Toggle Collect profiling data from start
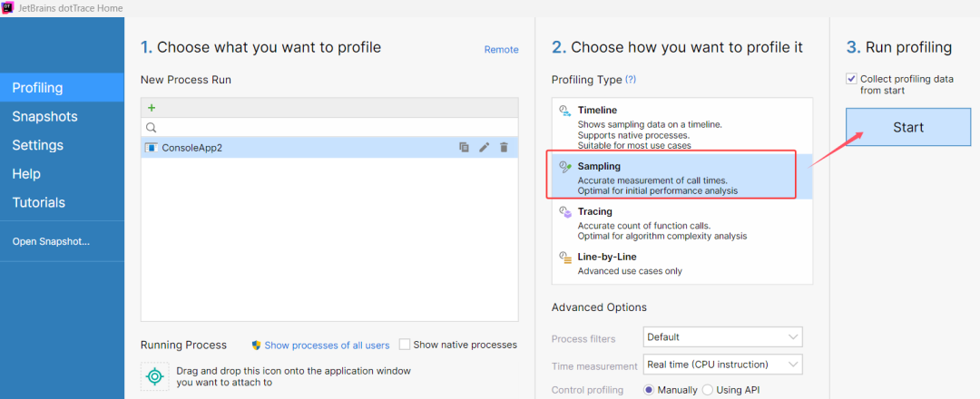This screenshot has height=399, width=980. click(851, 79)
